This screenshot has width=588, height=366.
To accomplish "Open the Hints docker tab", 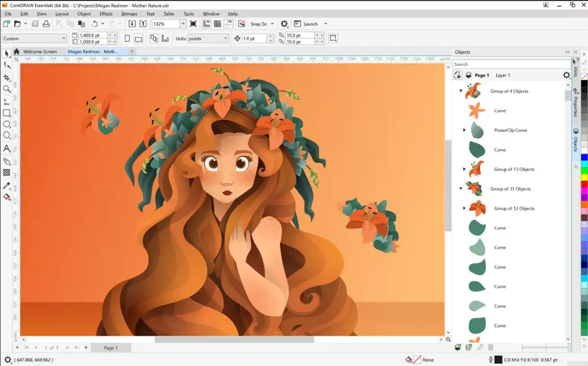I will 575,69.
